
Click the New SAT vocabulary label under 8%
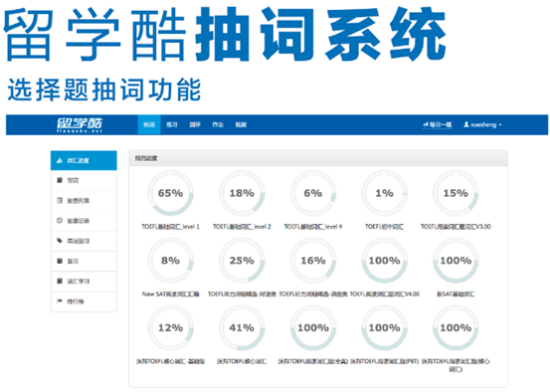[x=170, y=294]
